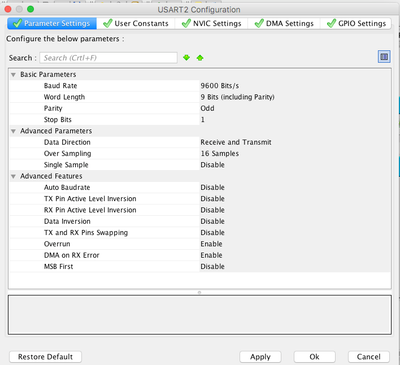Image resolution: width=400 pixels, height=365 pixels.
Task: Click in the Search field
Action: (x=108, y=58)
